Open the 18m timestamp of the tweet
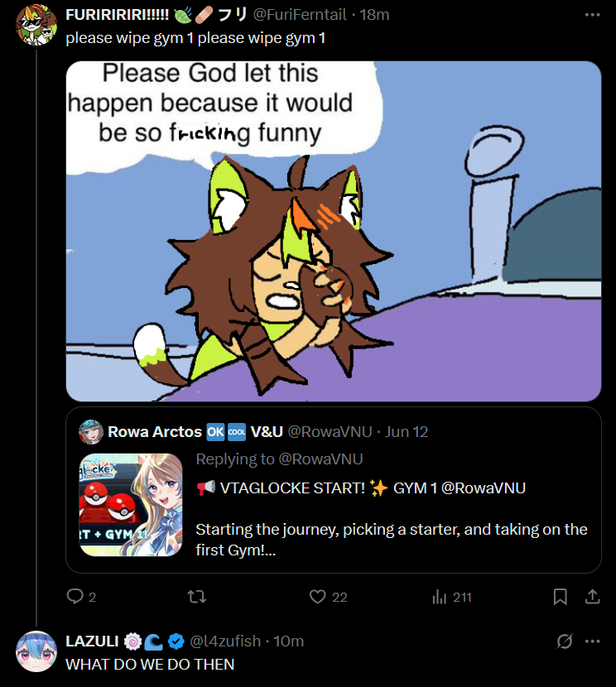Viewport: 616px width, 687px height. coord(375,15)
